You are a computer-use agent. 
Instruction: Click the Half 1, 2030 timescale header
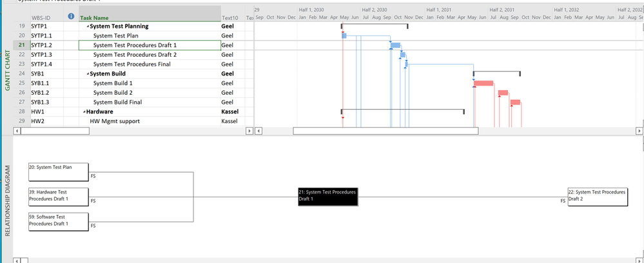pos(311,10)
